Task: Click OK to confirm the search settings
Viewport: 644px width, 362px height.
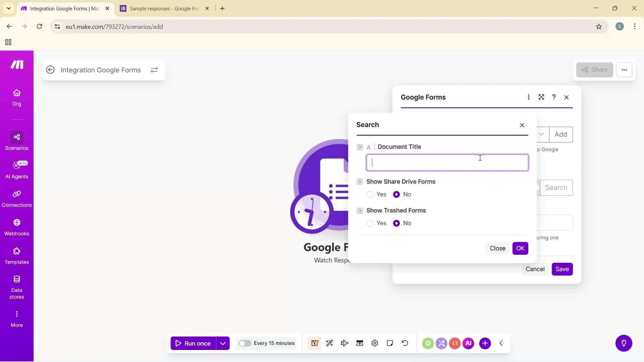Action: click(520, 248)
